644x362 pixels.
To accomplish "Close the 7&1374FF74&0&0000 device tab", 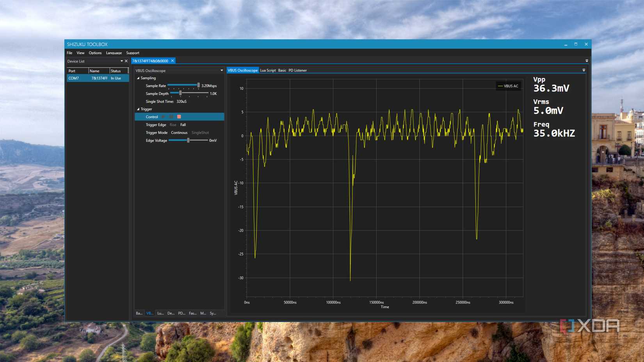I will [x=173, y=61].
